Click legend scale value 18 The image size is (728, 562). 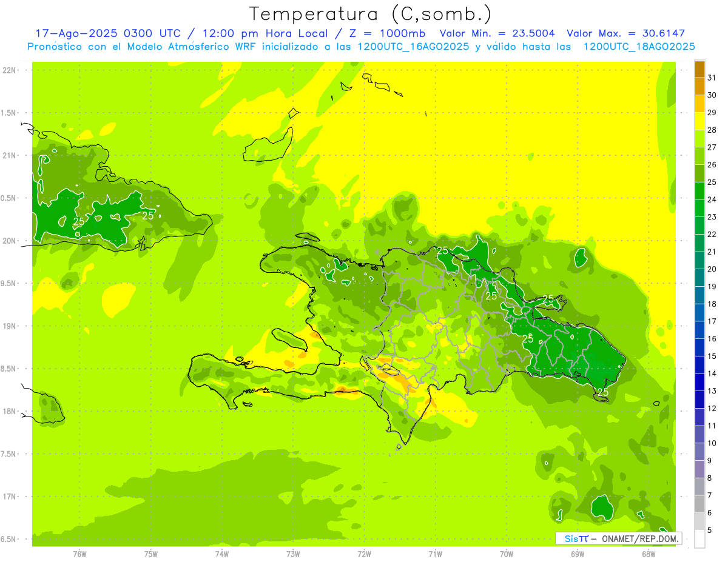(712, 304)
